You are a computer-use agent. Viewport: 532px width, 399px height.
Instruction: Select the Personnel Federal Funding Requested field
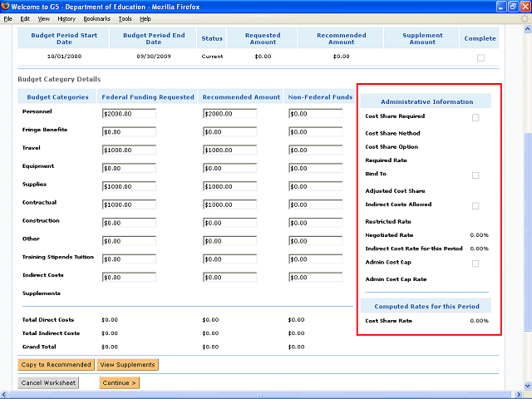point(129,113)
